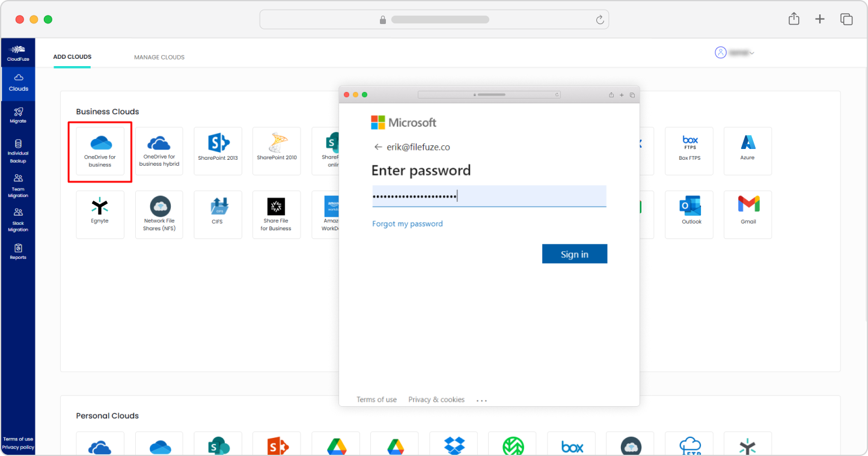Expand the user account dropdown
Screen dimensions: 868x456
735,53
